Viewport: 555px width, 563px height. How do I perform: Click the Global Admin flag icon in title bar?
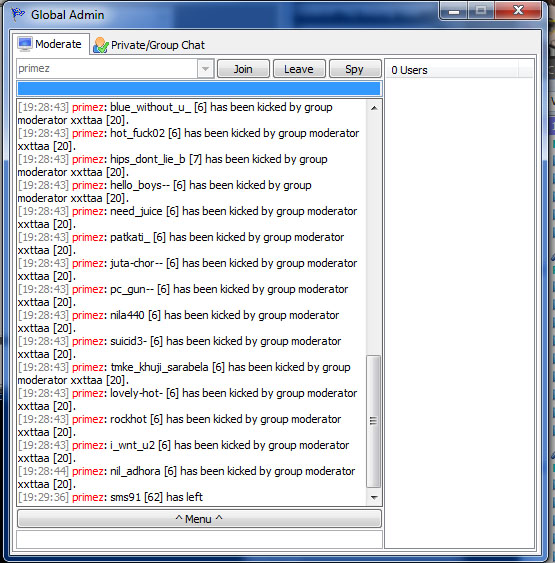18,14
